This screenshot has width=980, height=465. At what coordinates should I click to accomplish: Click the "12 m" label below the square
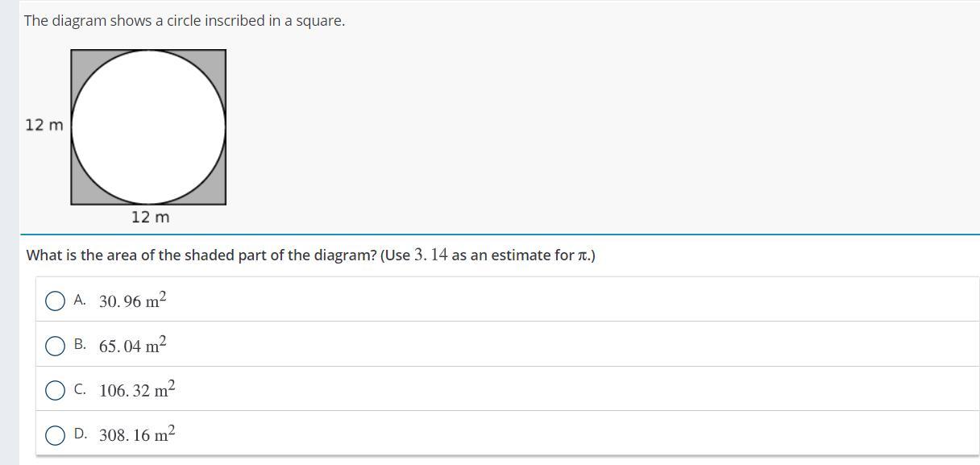pos(150,218)
